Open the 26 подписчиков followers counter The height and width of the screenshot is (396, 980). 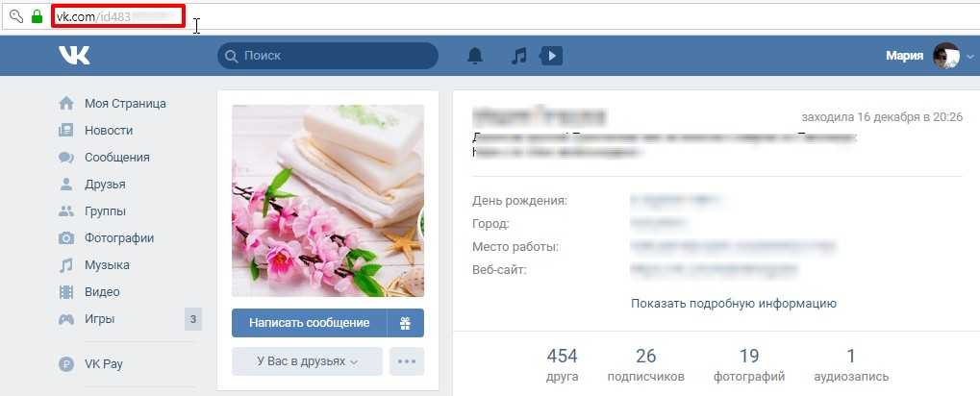coord(645,364)
